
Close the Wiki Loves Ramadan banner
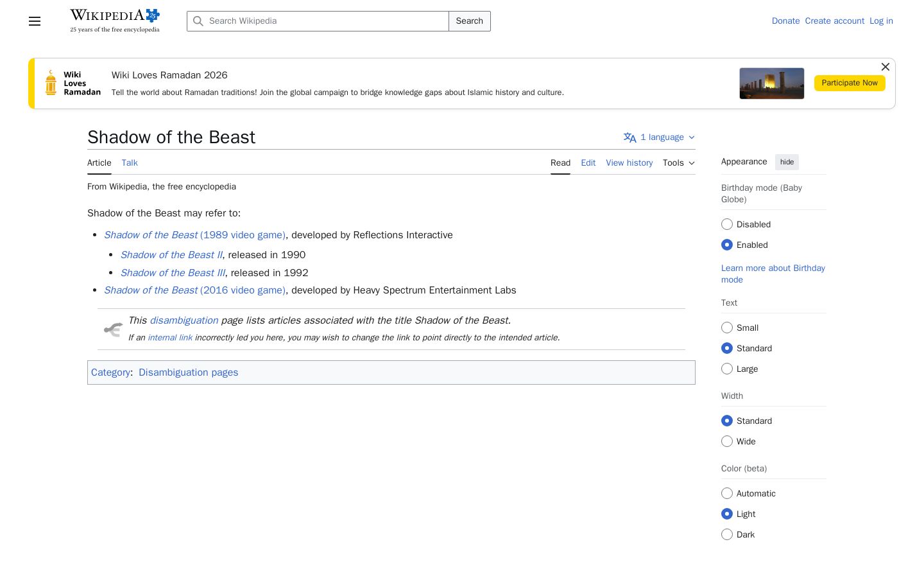tap(886, 67)
